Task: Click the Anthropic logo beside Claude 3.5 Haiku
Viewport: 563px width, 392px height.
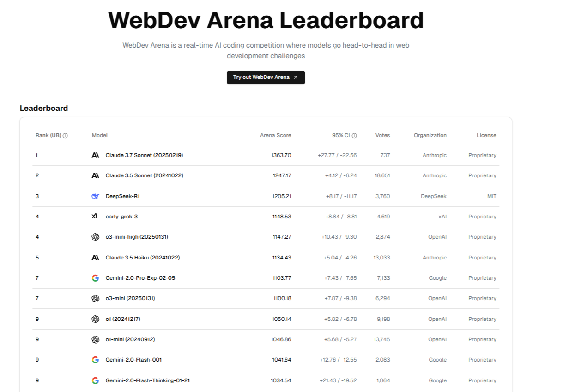Action: (96, 258)
